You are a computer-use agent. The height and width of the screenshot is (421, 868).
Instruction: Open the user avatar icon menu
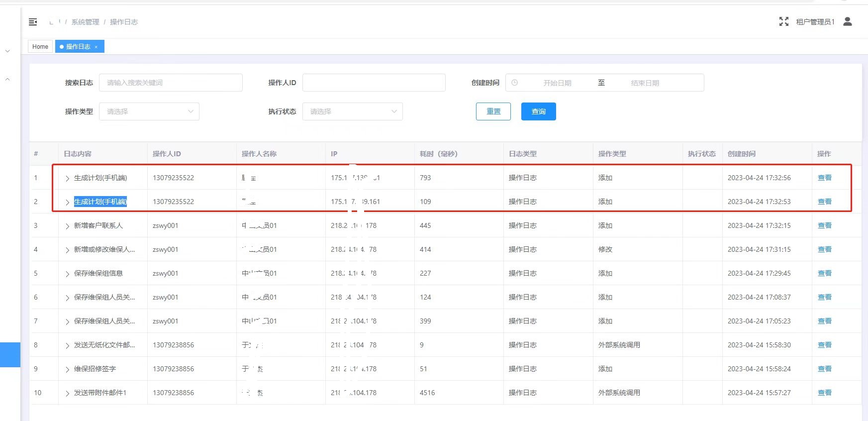(848, 21)
